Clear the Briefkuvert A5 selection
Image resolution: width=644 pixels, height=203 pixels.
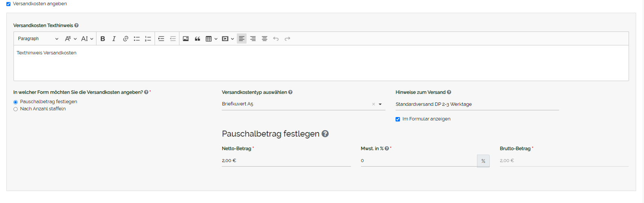click(x=373, y=104)
